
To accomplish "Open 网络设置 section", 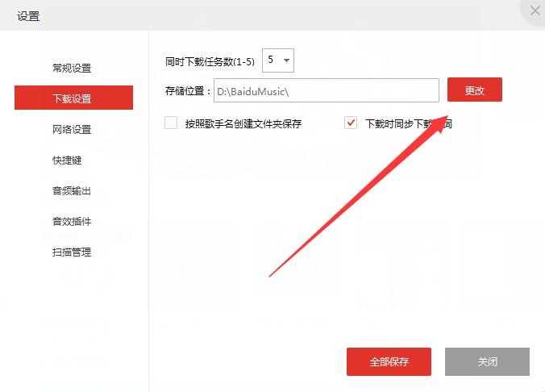I will tap(72, 130).
